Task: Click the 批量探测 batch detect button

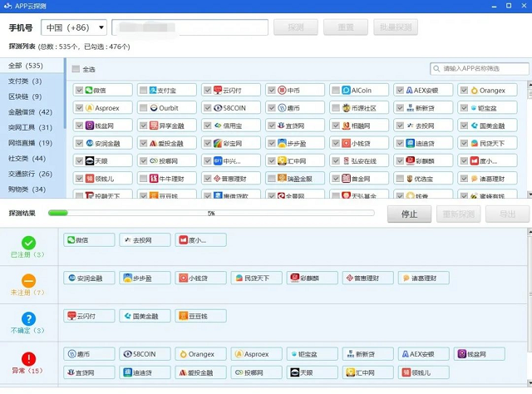Action: coord(396,27)
